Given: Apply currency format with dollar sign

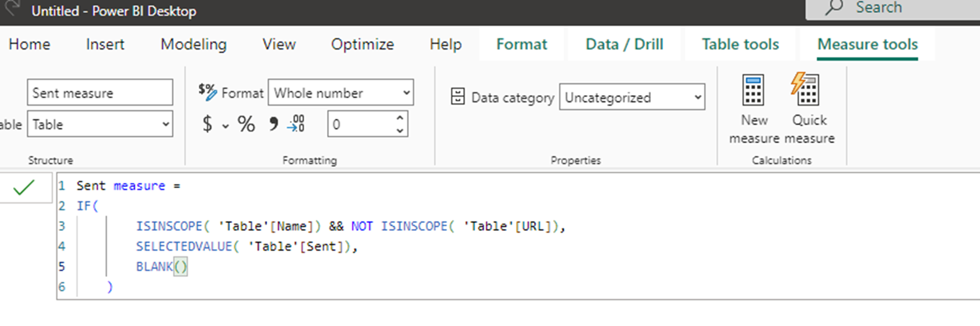Looking at the screenshot, I should (x=207, y=124).
